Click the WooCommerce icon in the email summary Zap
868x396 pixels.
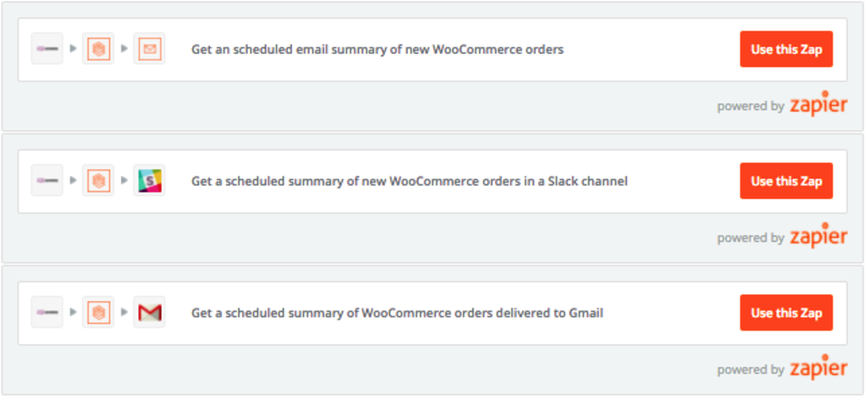point(47,49)
